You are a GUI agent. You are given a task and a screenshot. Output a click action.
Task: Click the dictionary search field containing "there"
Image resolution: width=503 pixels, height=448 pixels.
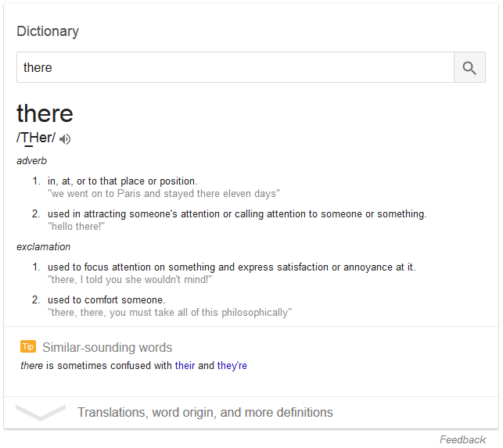(x=235, y=68)
